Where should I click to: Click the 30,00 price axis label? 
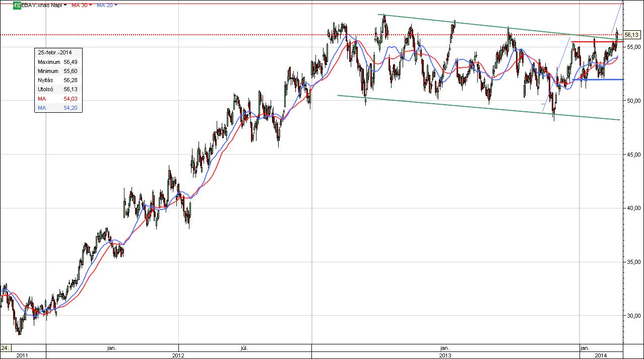[x=633, y=316]
